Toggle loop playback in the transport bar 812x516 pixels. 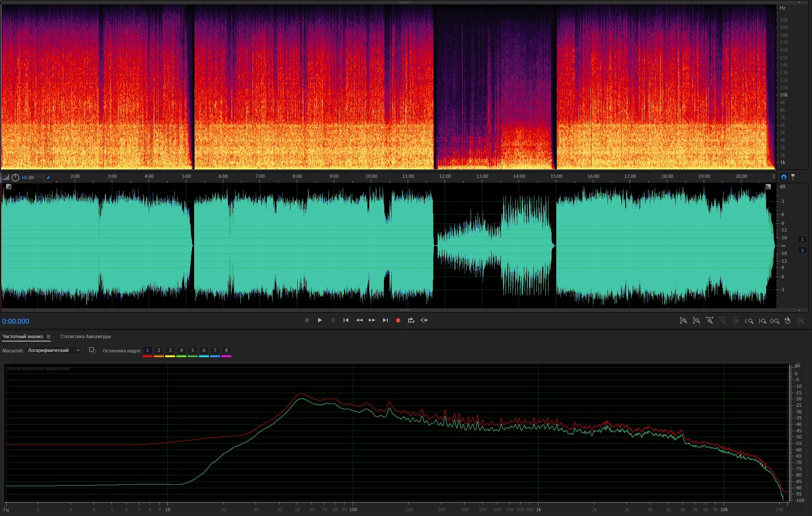(411, 320)
